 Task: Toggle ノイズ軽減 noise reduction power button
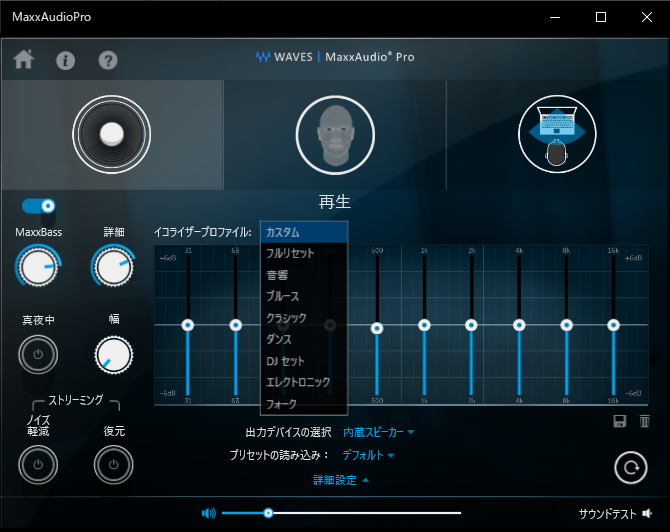(38, 464)
